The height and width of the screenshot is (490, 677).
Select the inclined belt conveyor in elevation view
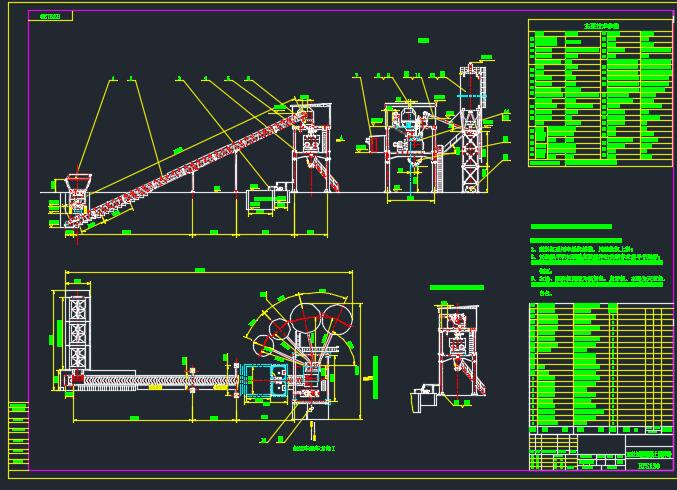tap(188, 168)
